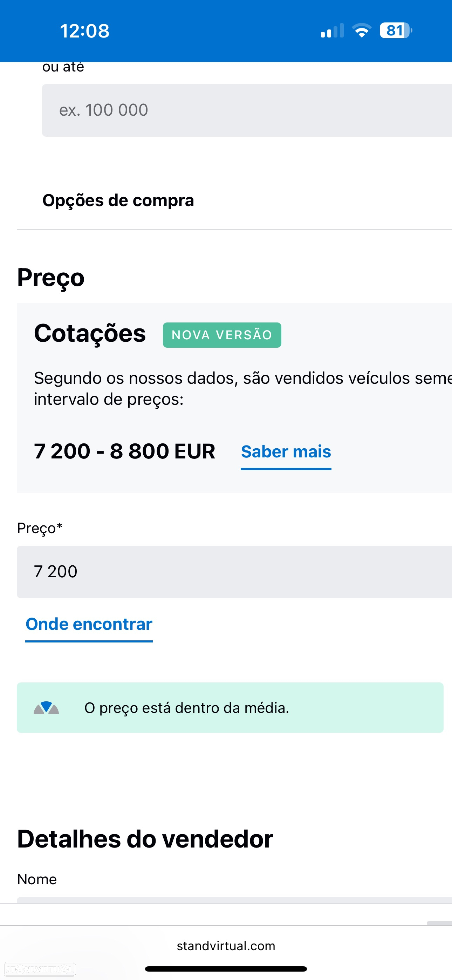
Task: Open the Onde encontrar link
Action: 89,624
